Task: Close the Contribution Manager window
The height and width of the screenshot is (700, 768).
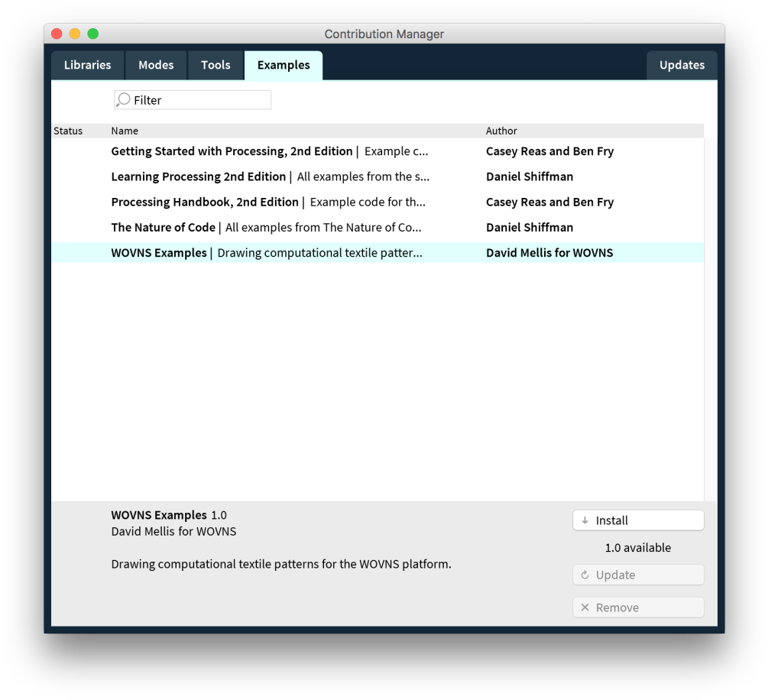Action: click(x=57, y=34)
